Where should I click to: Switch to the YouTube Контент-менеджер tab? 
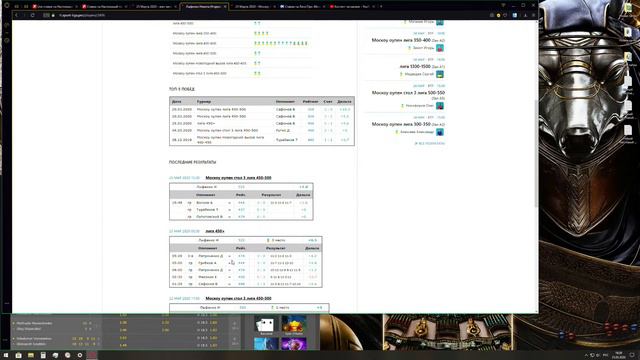[x=351, y=7]
